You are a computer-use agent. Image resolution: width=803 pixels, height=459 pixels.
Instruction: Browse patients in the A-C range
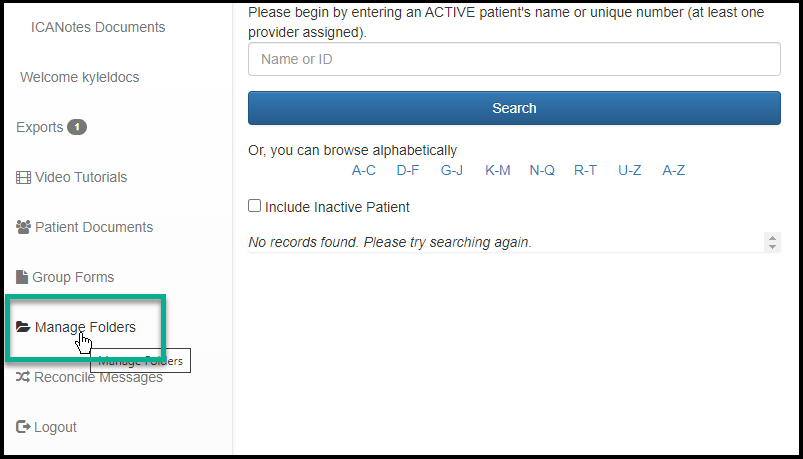(x=364, y=170)
